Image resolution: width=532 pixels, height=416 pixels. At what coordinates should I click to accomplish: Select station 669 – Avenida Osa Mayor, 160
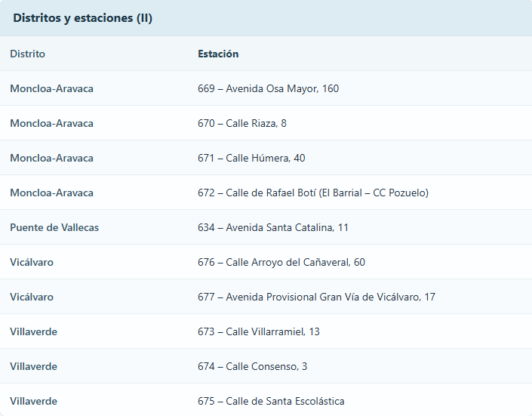pos(268,88)
